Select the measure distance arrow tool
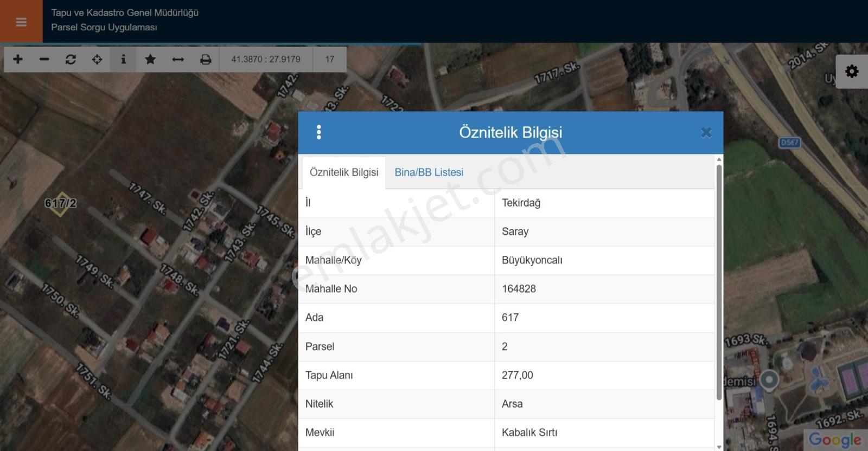The height and width of the screenshot is (451, 868). pyautogui.click(x=178, y=59)
